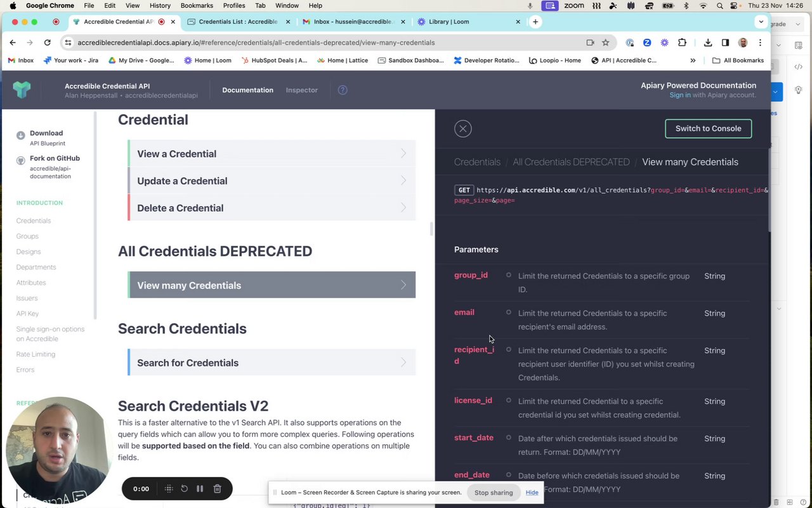Hide the Loom sharing notification
This screenshot has width=812, height=508.
[x=532, y=493]
